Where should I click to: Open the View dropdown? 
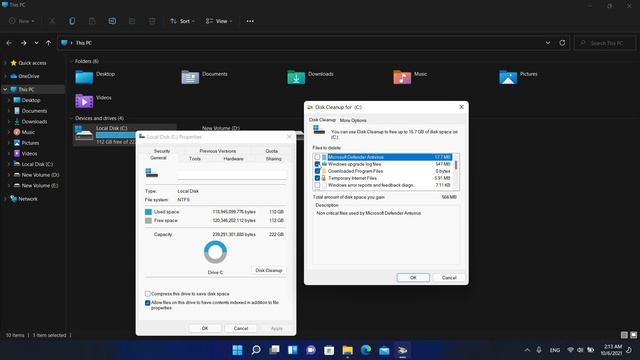219,21
